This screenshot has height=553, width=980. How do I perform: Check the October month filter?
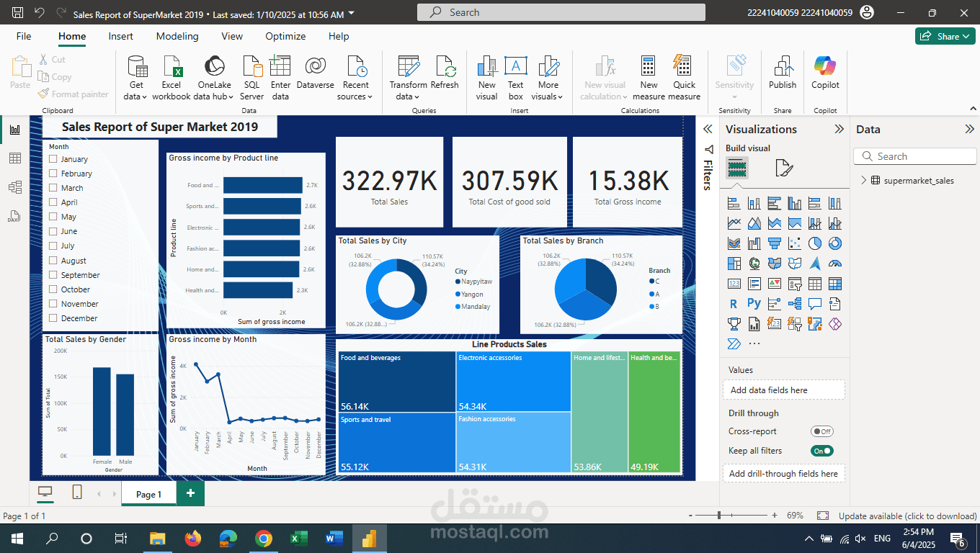[x=53, y=289]
